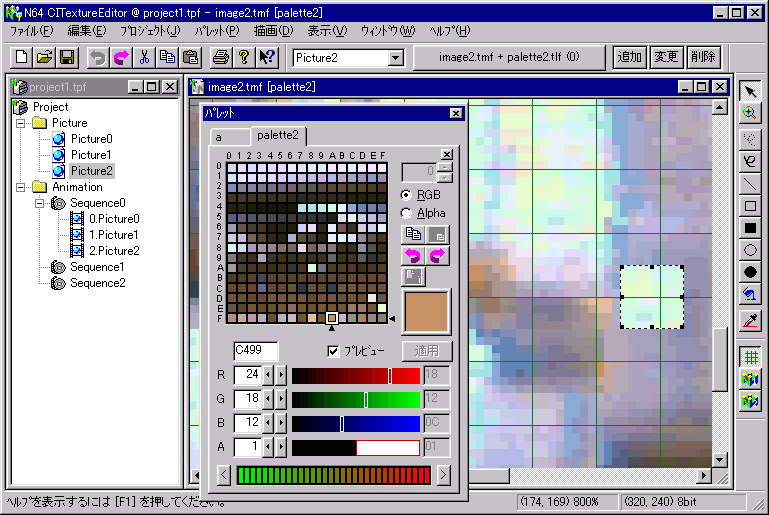
Task: Open the Picture2 dropdown list
Action: tap(395, 58)
